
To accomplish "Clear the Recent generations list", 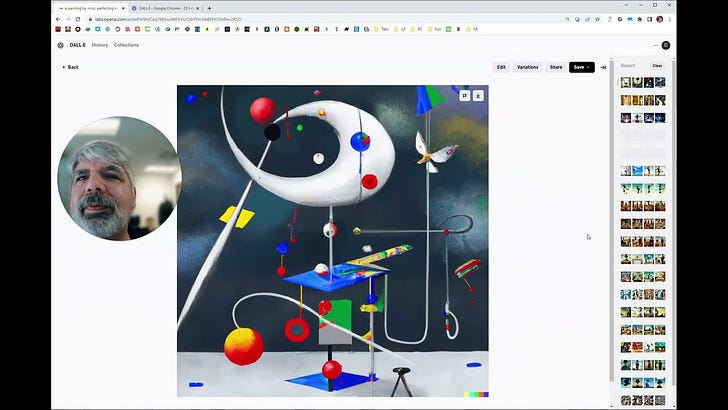I will [657, 66].
